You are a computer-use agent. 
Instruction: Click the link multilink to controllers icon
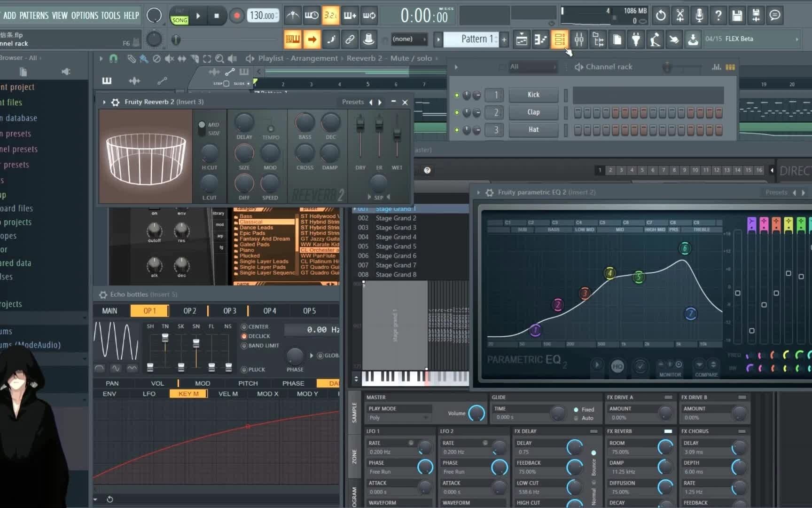click(x=350, y=40)
